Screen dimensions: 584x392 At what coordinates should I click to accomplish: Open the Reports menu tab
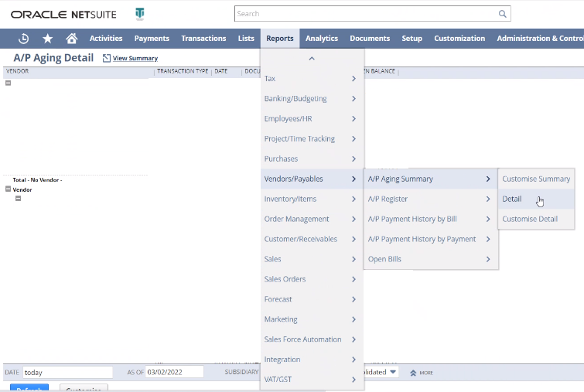(280, 39)
